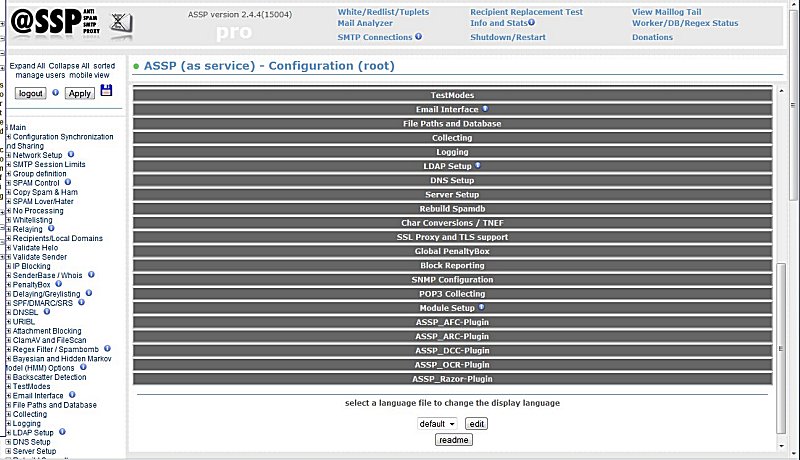Click the floppy disk save icon

click(x=106, y=91)
